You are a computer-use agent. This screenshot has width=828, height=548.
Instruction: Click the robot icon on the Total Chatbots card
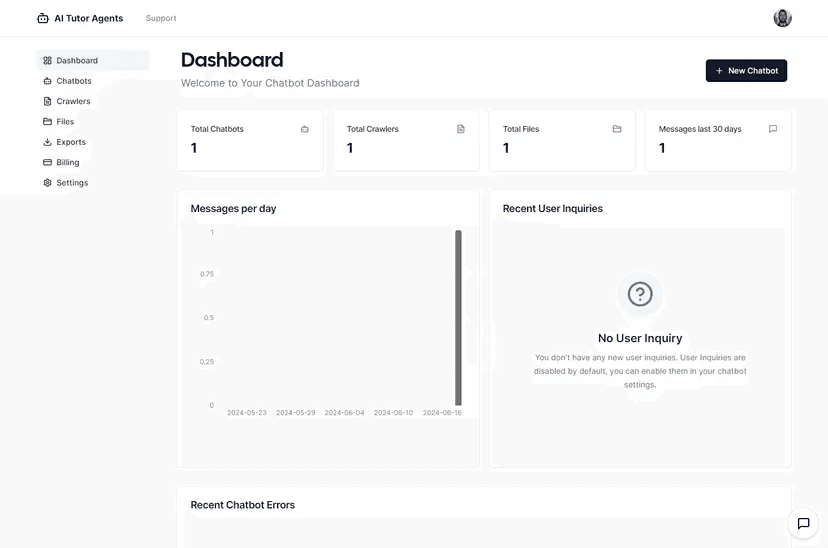click(x=305, y=129)
